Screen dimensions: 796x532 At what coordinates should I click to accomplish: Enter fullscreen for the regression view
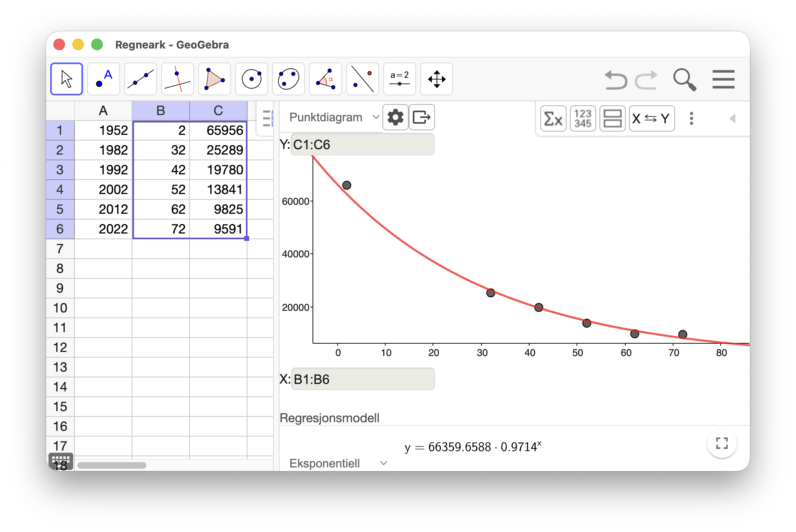pos(722,444)
